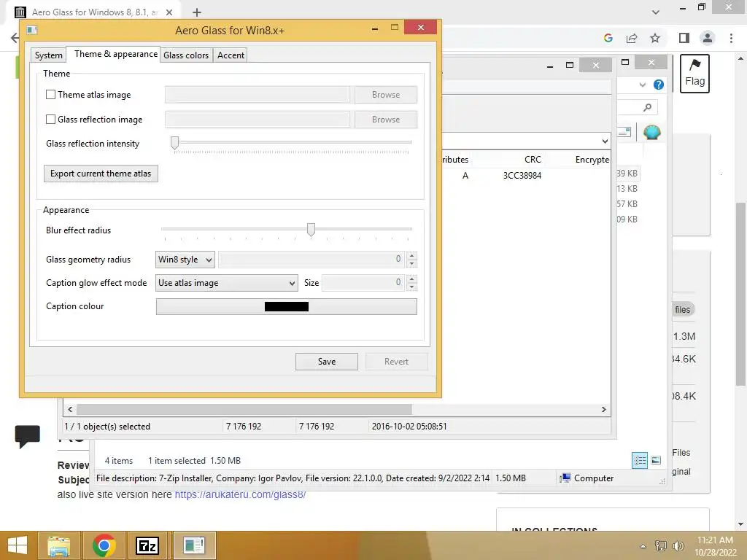Viewport: 747px width, 560px height.
Task: Bookmark this page with the star icon
Action: (655, 38)
